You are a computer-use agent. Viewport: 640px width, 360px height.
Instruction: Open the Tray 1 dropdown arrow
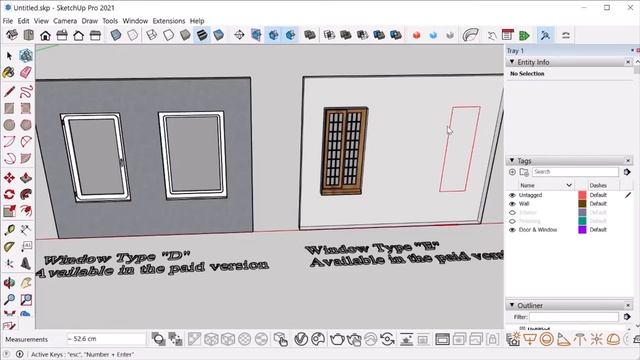tap(632, 50)
